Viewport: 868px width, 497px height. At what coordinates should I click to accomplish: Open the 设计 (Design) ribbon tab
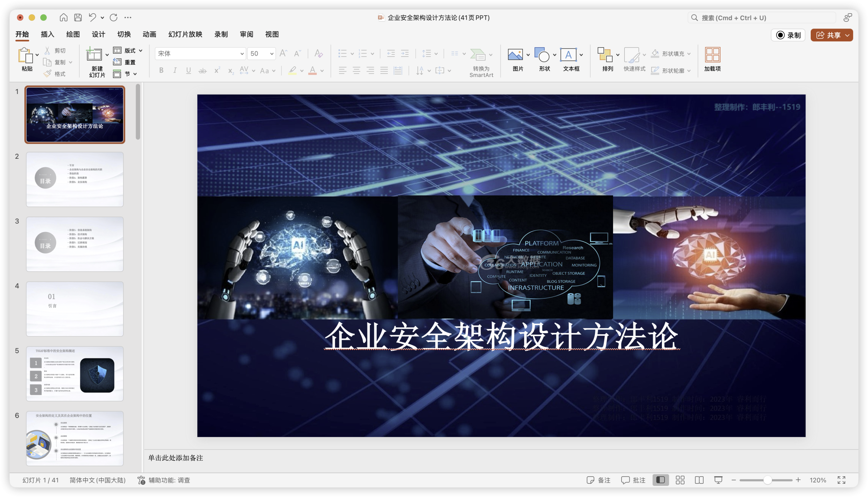click(x=98, y=34)
